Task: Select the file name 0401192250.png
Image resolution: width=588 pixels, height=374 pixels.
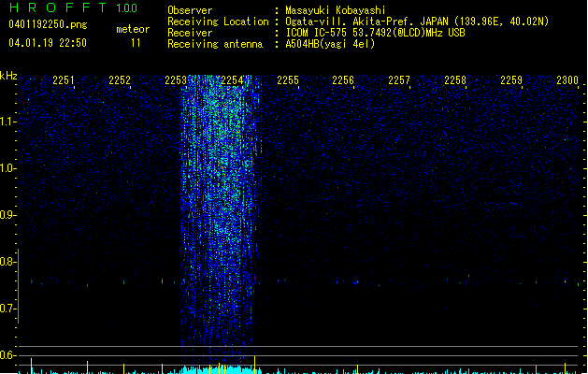Action: [x=48, y=24]
